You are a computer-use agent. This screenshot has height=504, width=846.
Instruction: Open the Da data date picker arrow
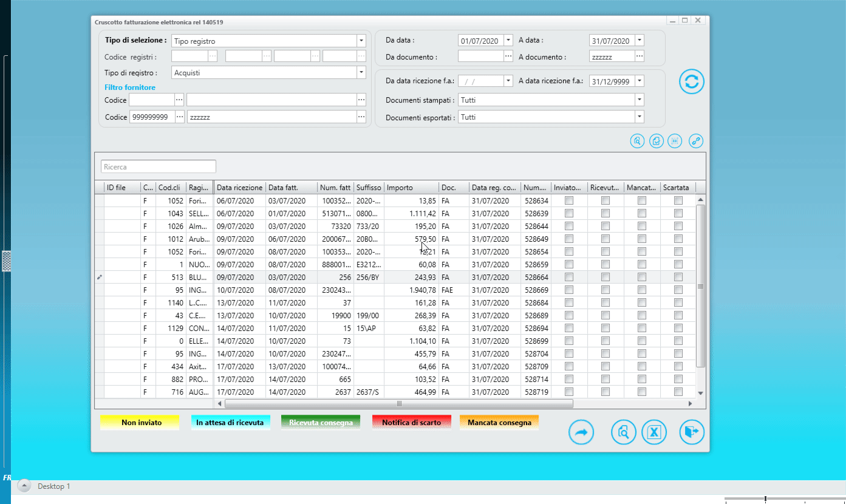pyautogui.click(x=508, y=41)
